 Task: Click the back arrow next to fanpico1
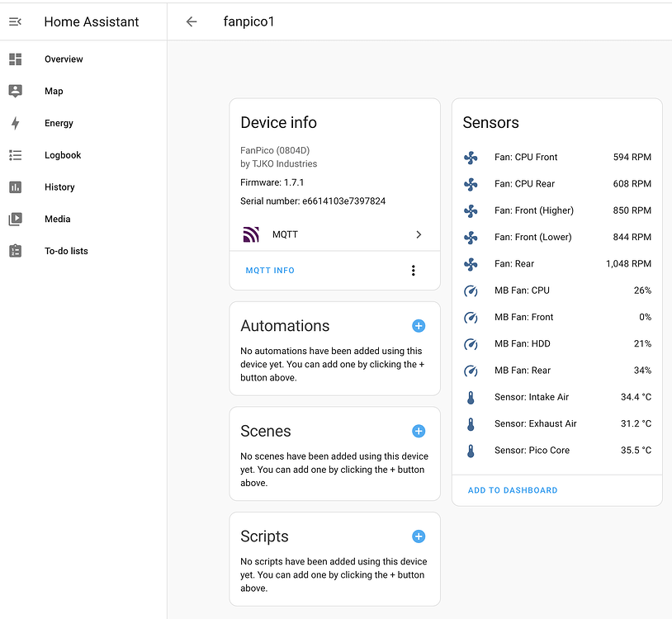192,21
